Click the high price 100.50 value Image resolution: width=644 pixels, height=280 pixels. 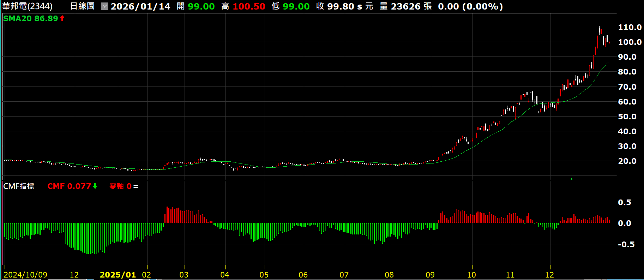click(x=249, y=6)
